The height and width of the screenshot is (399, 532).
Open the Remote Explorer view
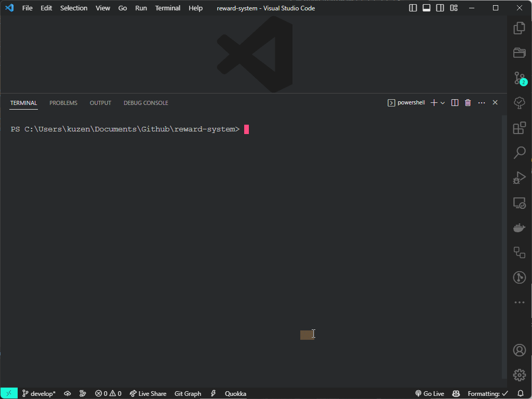(x=519, y=203)
